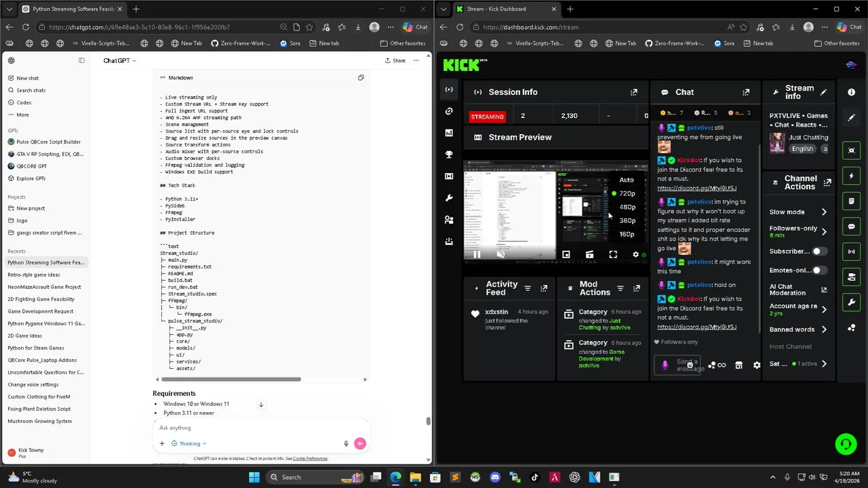Open the moderators people icon in Kick sidebar
The width and height of the screenshot is (868, 488).
pos(449,220)
